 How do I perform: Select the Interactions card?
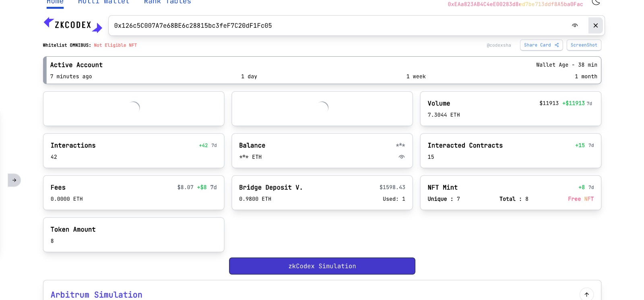134,151
